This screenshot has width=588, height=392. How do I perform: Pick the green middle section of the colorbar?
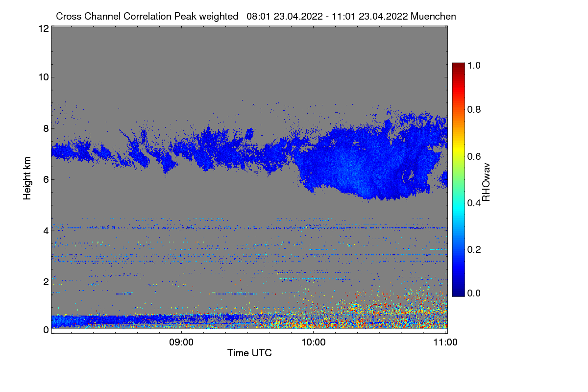pos(458,179)
